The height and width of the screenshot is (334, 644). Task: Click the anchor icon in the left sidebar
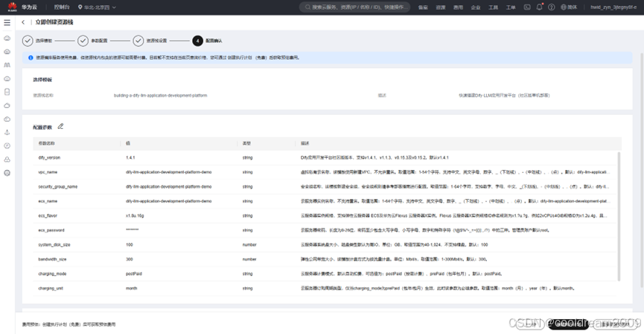tap(7, 132)
